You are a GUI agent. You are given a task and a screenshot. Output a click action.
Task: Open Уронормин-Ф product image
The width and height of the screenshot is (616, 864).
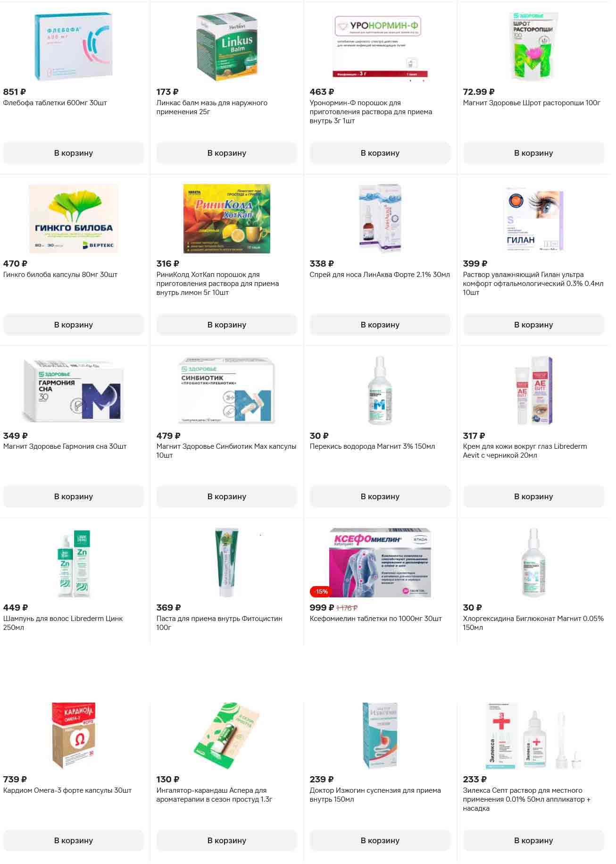(x=380, y=47)
